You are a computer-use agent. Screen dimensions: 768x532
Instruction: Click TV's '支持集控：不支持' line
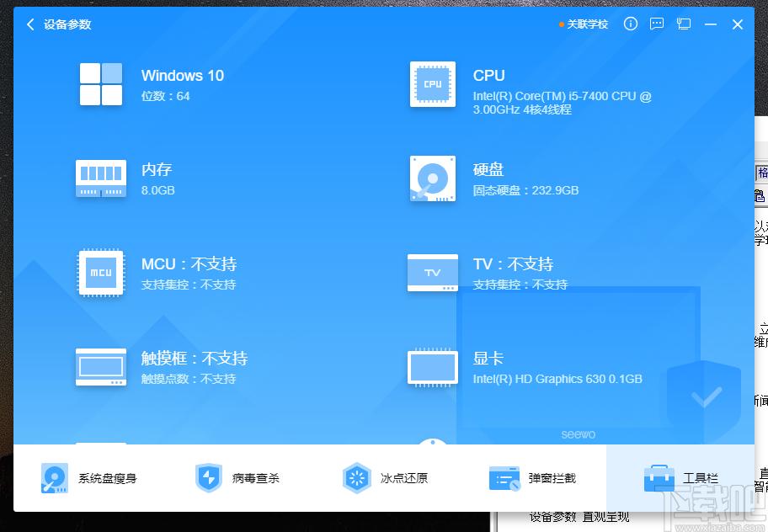(520, 285)
